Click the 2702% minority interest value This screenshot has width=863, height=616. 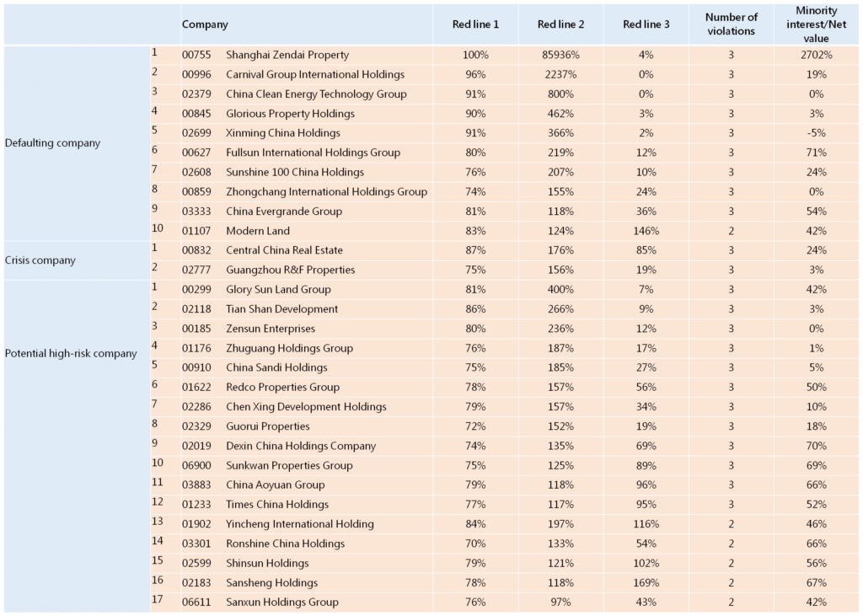[x=815, y=54]
